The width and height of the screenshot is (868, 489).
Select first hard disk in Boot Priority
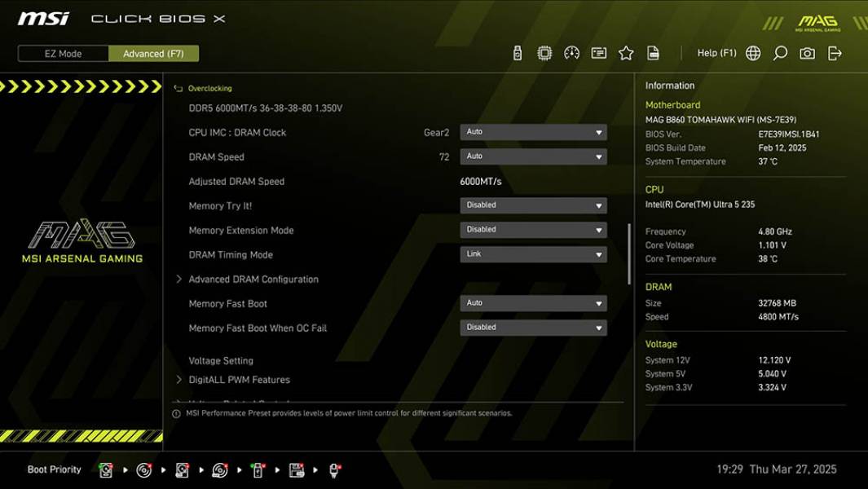coord(106,470)
